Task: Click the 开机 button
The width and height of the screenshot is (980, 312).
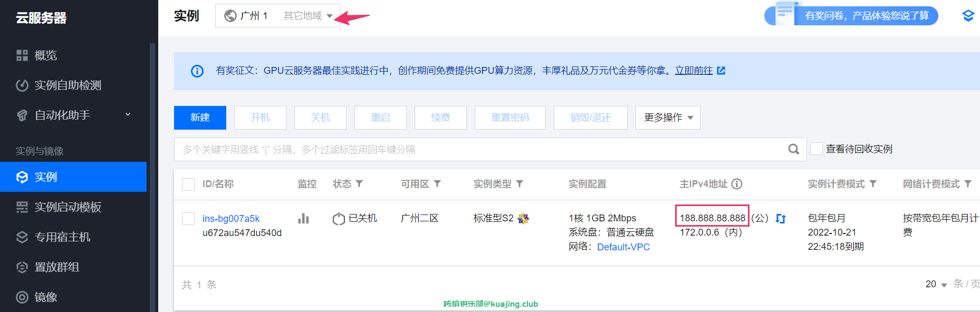Action: pyautogui.click(x=260, y=118)
